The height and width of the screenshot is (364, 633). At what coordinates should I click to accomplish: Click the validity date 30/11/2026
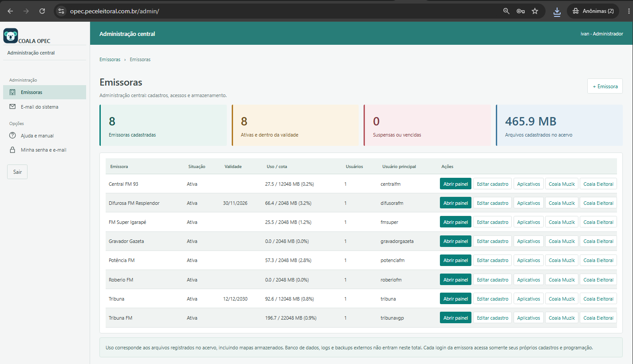[x=235, y=203]
